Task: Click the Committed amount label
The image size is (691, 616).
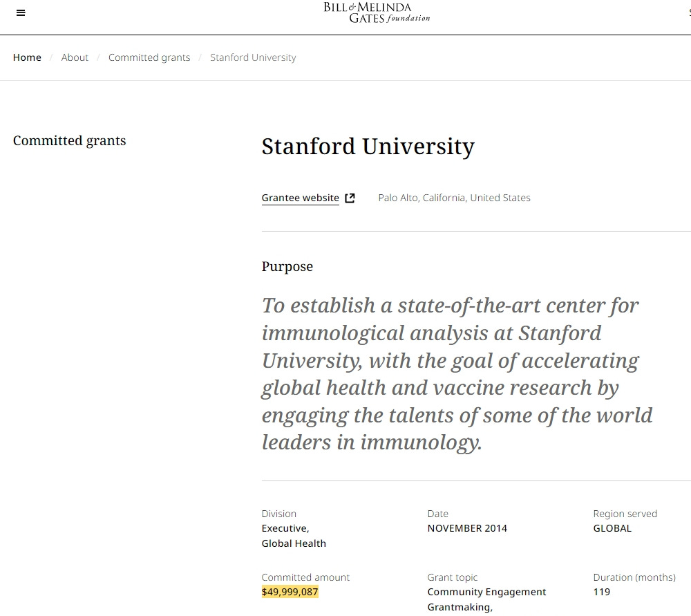Action: (305, 577)
